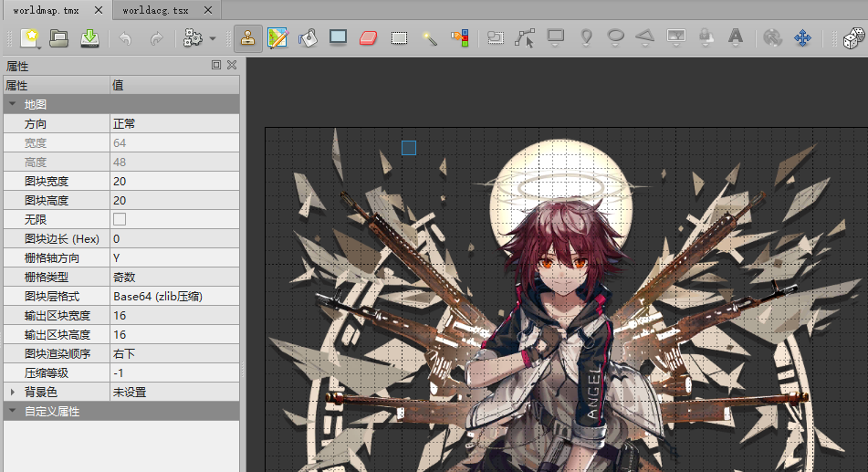Edit the 图块宽度 value 20

pos(175,181)
